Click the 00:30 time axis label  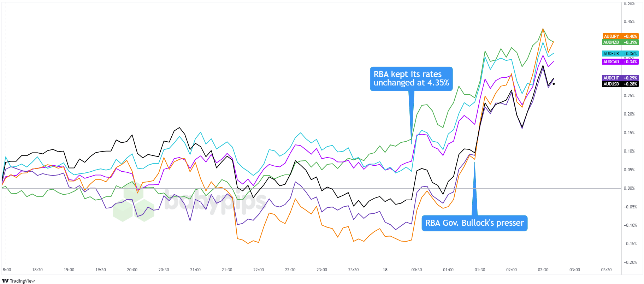[x=416, y=270]
